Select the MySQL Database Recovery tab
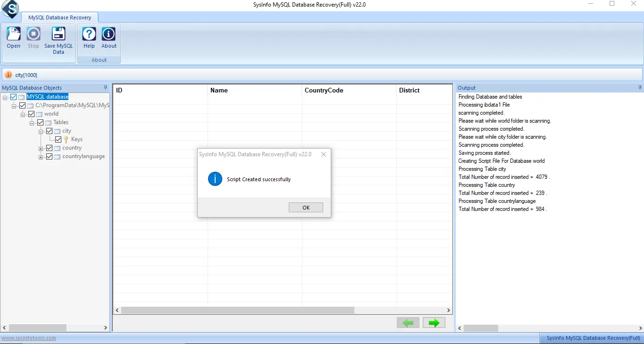Image resolution: width=644 pixels, height=344 pixels. (59, 17)
